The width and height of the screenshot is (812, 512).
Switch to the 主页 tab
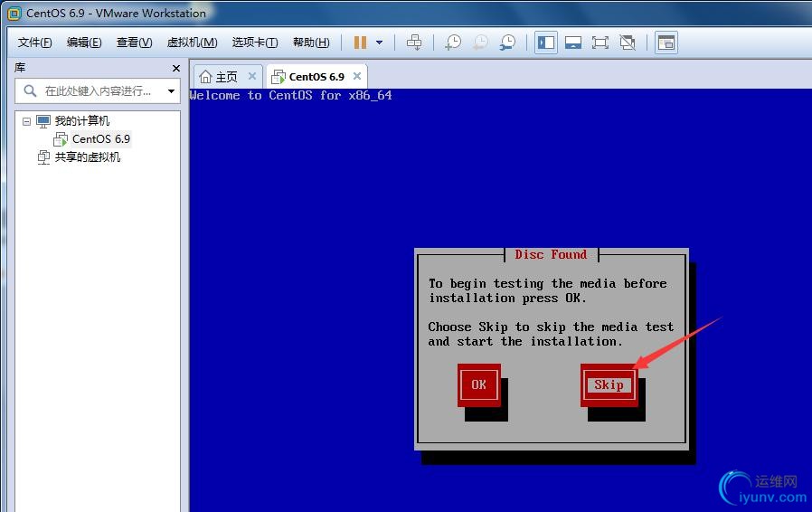click(226, 77)
